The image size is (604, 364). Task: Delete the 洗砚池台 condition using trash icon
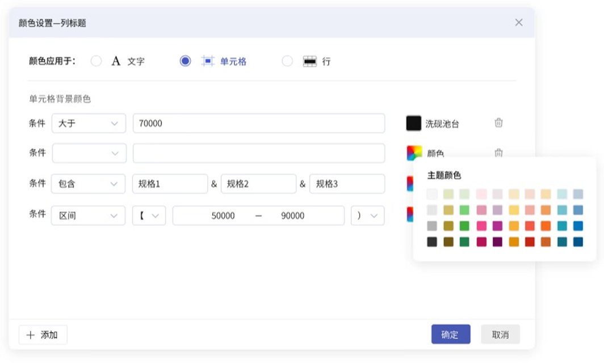498,123
